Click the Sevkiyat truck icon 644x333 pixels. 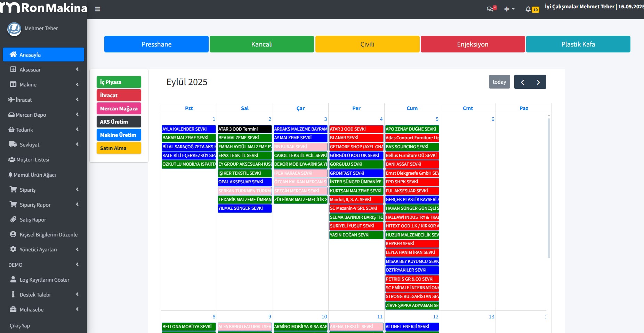13,144
